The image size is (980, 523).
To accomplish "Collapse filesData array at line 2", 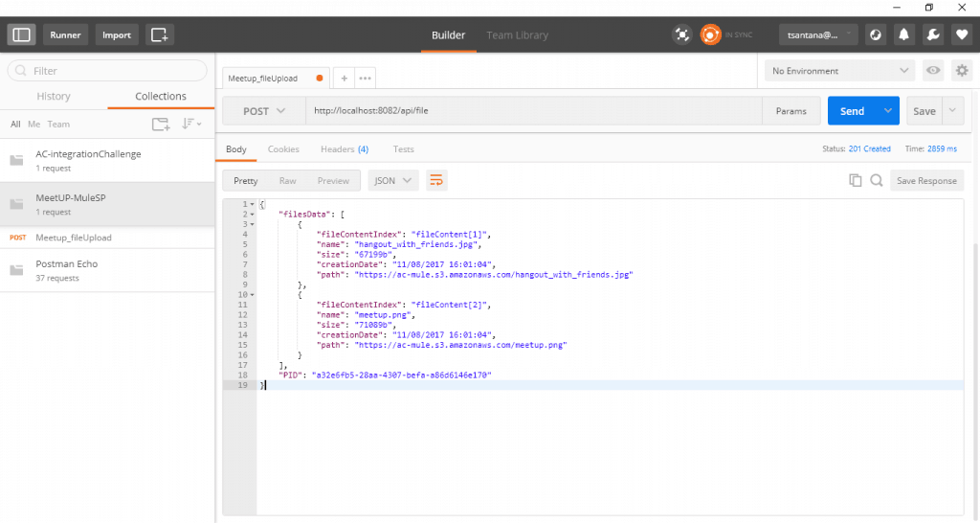I will point(252,214).
